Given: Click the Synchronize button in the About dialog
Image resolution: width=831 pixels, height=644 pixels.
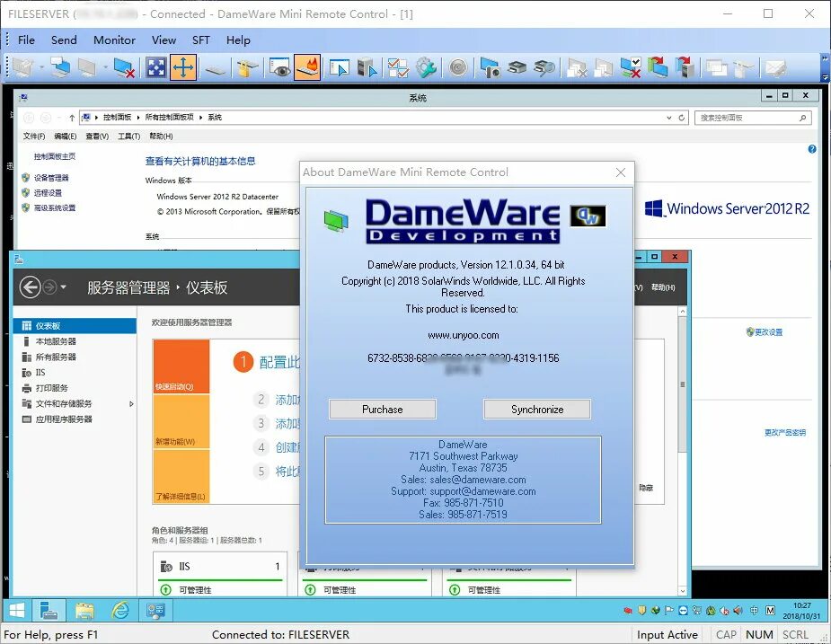Looking at the screenshot, I should [x=537, y=409].
